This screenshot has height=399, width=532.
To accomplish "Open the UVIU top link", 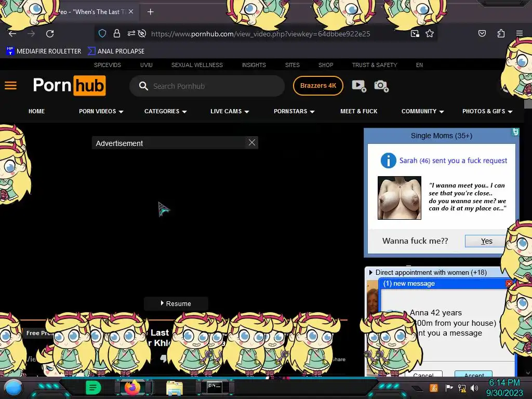I will coord(146,65).
